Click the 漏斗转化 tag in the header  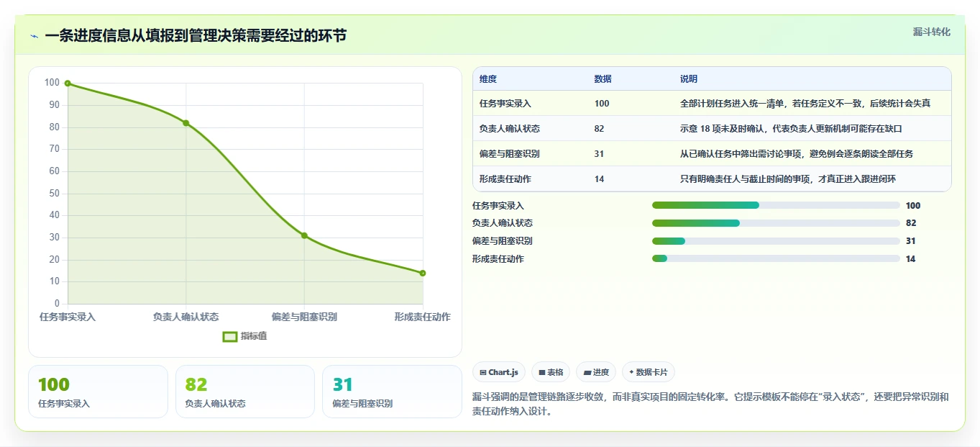[932, 32]
